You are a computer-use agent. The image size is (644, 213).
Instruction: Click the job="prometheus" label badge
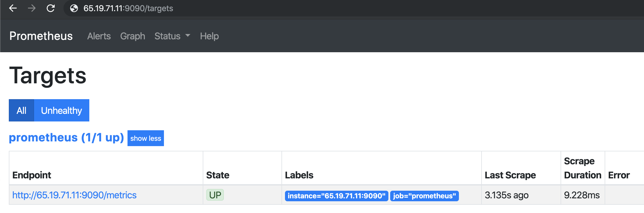tap(424, 196)
